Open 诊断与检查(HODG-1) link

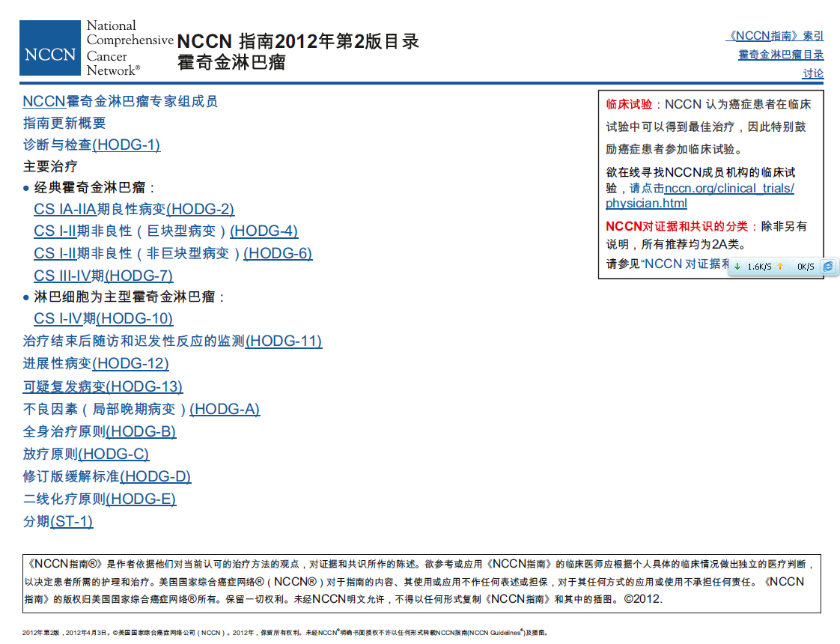pos(91,145)
